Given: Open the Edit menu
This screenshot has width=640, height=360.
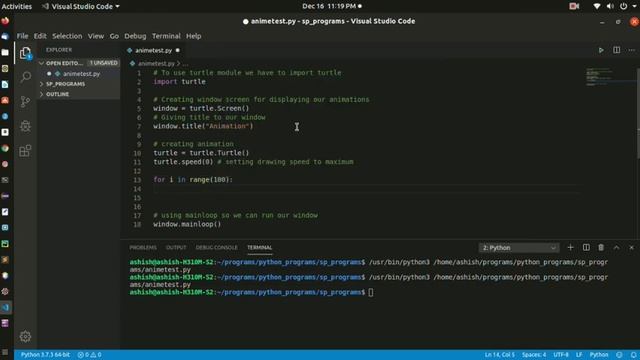Looking at the screenshot, I should [40, 36].
